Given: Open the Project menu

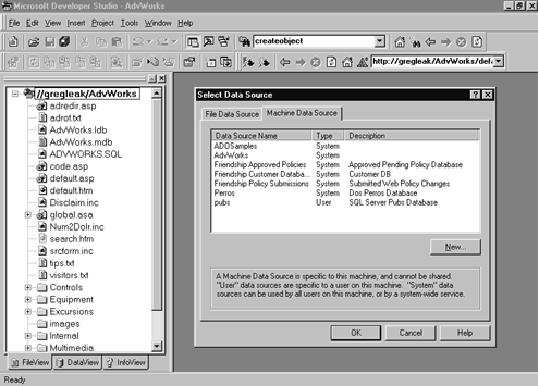Looking at the screenshot, I should pos(102,23).
